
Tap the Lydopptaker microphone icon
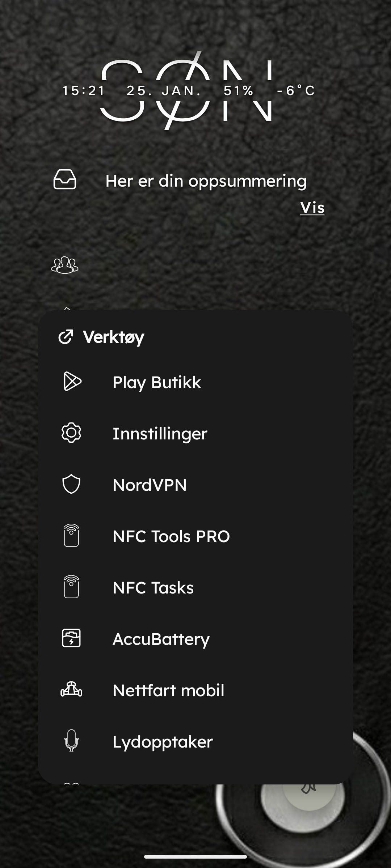(x=71, y=741)
